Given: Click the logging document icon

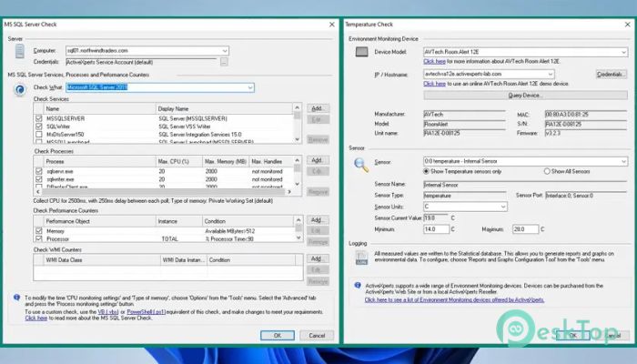Looking at the screenshot, I should coord(361,258).
